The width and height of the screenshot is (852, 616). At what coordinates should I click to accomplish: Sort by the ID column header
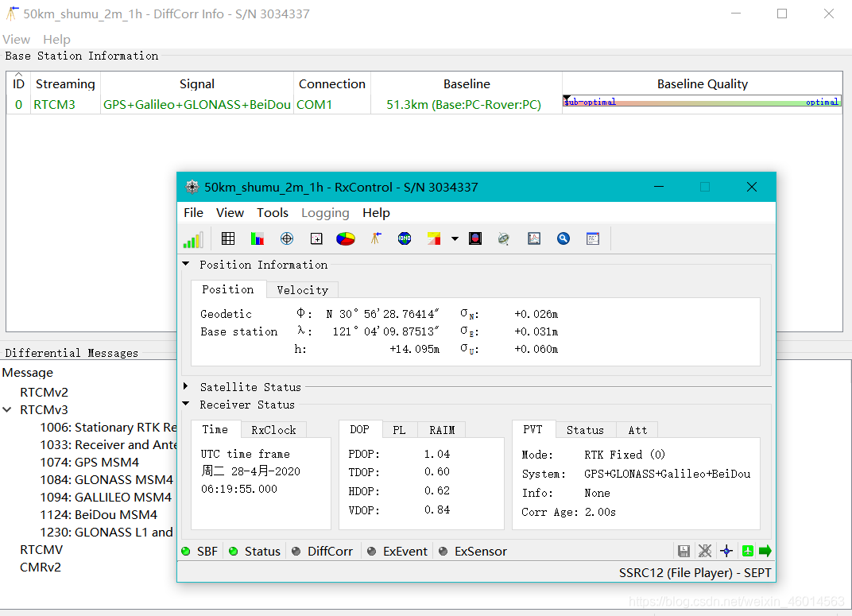(18, 83)
